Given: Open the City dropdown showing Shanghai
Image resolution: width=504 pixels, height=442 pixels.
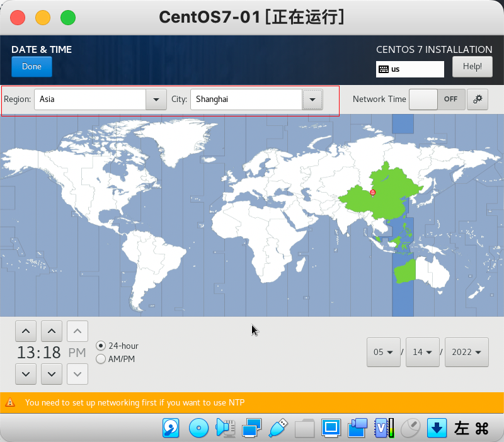Looking at the screenshot, I should click(x=312, y=99).
